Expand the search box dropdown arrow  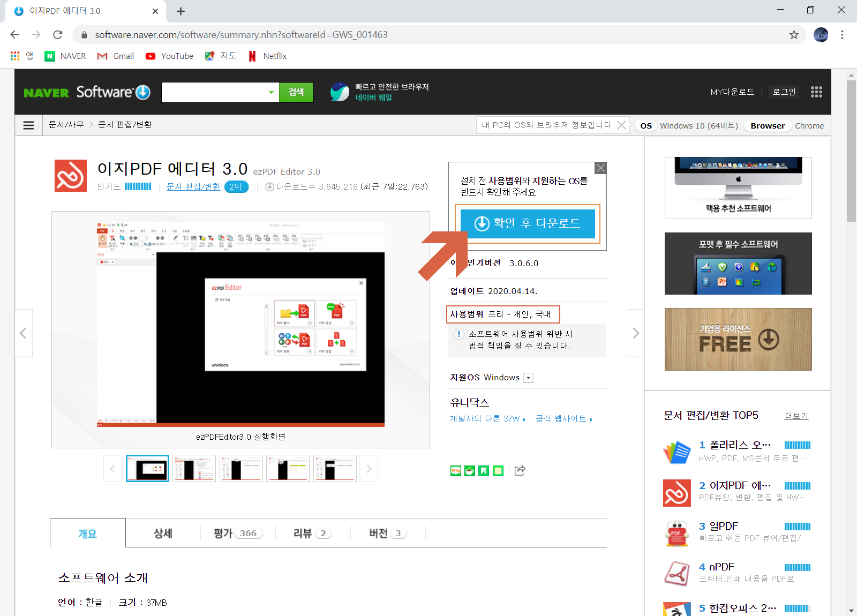click(271, 92)
